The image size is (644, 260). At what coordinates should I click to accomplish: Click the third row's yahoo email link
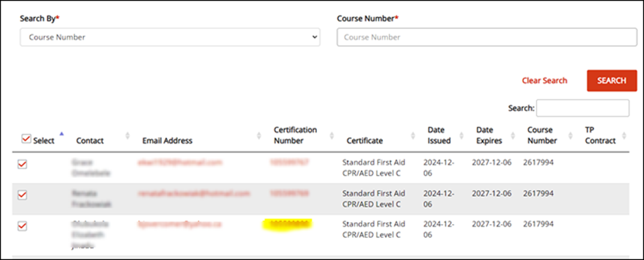pos(179,224)
